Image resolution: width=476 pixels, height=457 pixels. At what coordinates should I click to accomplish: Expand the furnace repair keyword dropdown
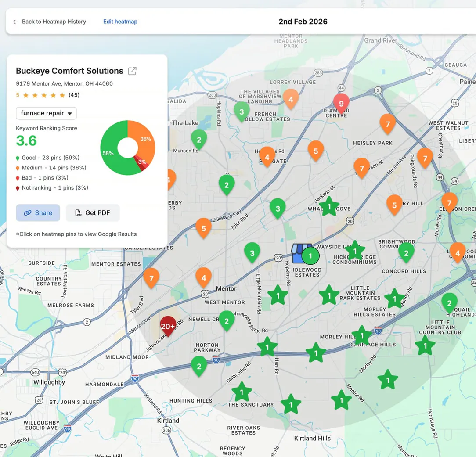[46, 113]
